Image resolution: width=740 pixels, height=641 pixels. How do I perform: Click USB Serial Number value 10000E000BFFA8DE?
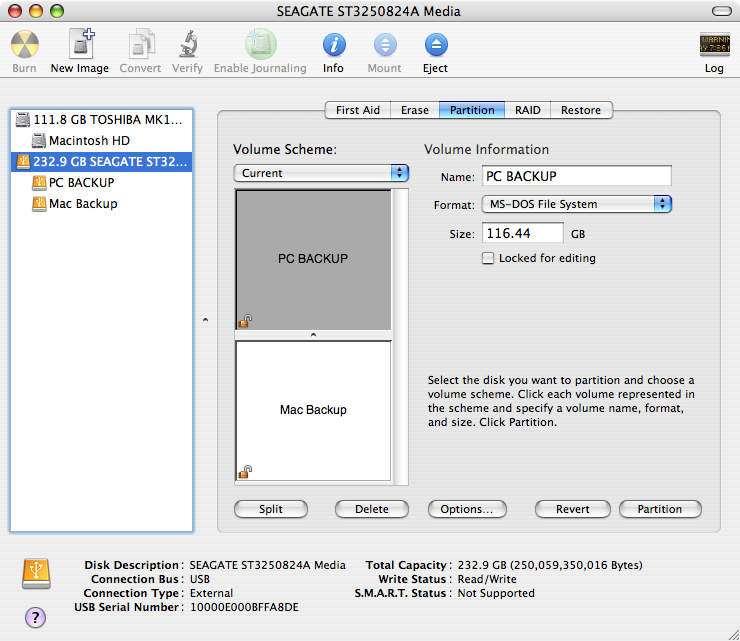click(244, 607)
